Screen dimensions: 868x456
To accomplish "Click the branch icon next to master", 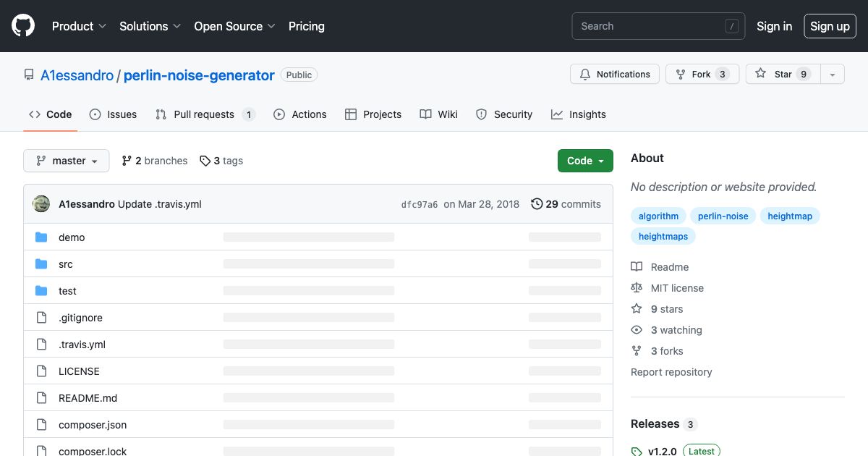I will pos(40,161).
